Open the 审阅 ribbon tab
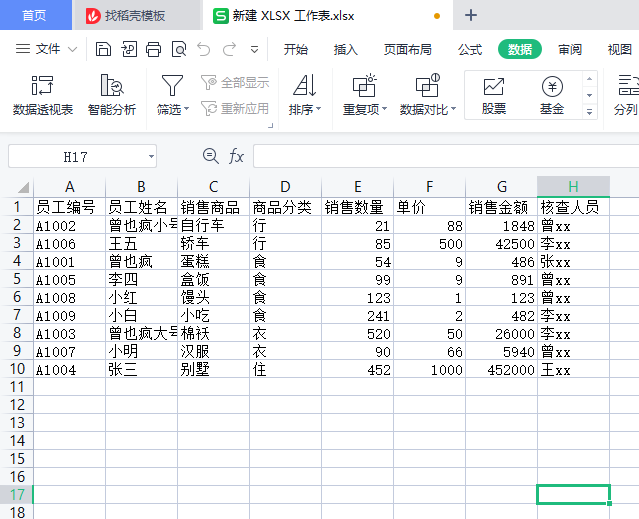639x519 pixels. [570, 49]
